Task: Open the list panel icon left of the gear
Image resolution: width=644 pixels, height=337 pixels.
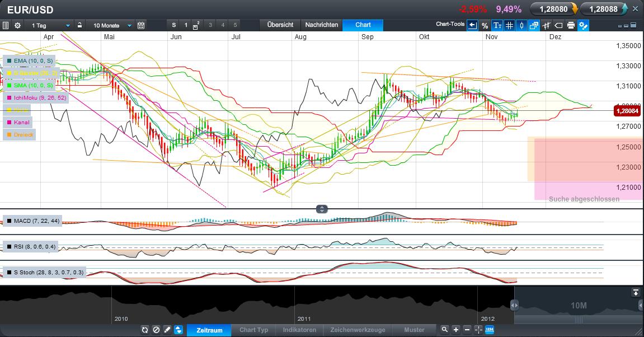Action: tap(6, 26)
